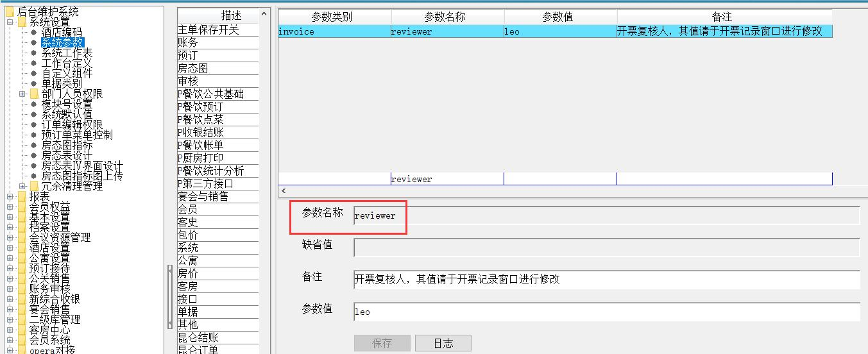Open the 订单编辑权限 tree item
868x354 pixels.
[x=72, y=125]
